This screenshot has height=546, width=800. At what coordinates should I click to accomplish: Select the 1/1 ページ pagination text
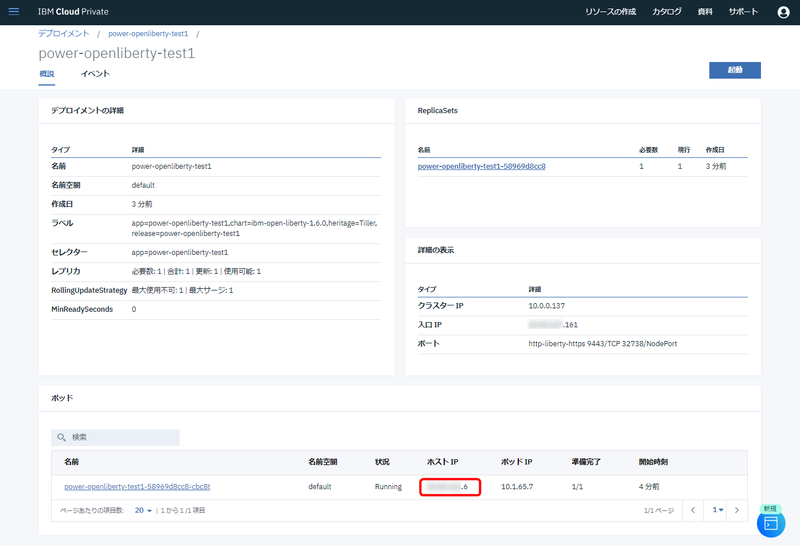(x=659, y=510)
